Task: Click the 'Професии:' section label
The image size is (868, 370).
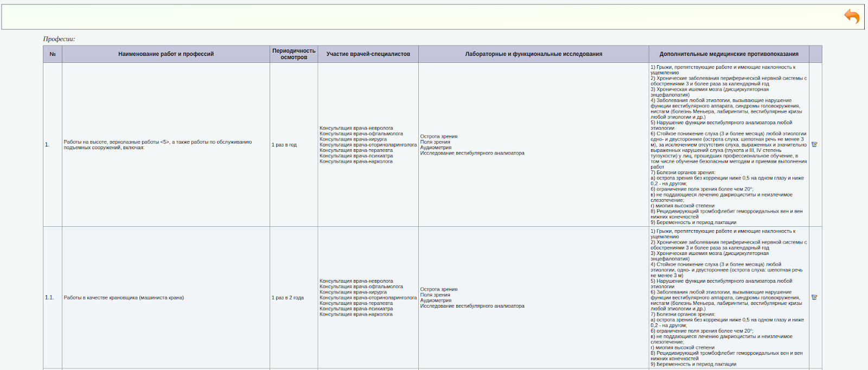Action: point(59,39)
